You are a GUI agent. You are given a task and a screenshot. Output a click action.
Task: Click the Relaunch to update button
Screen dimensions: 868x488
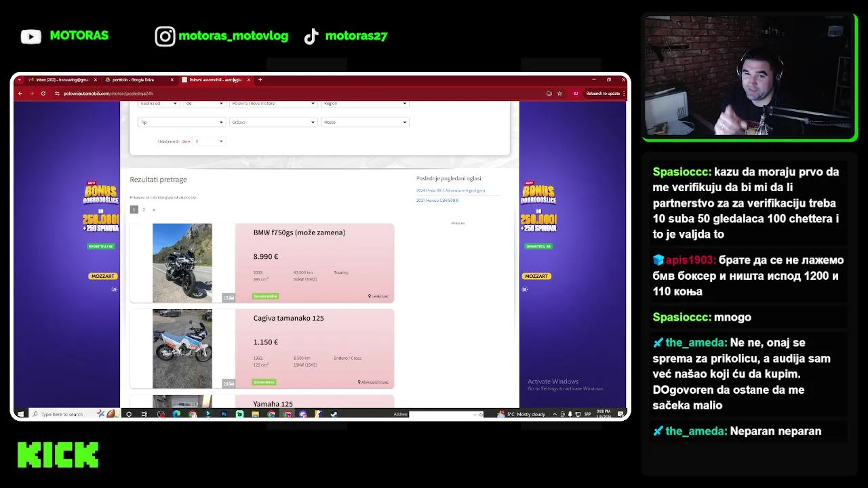603,94
